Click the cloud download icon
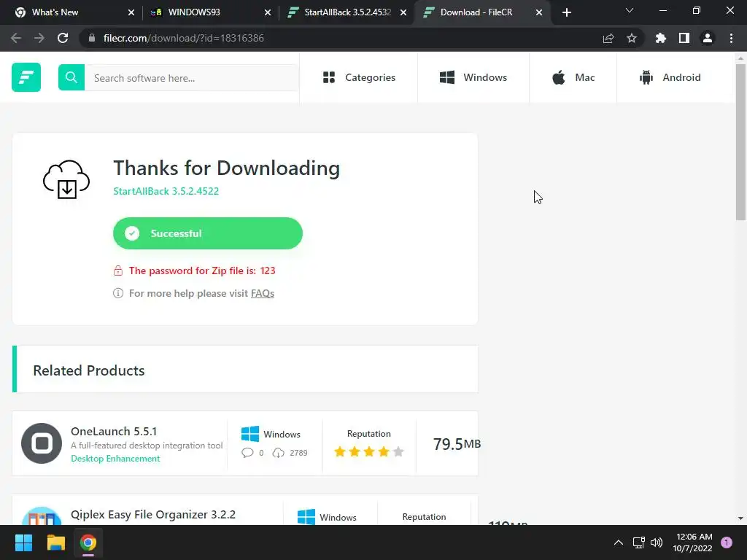The height and width of the screenshot is (560, 747). (66, 179)
